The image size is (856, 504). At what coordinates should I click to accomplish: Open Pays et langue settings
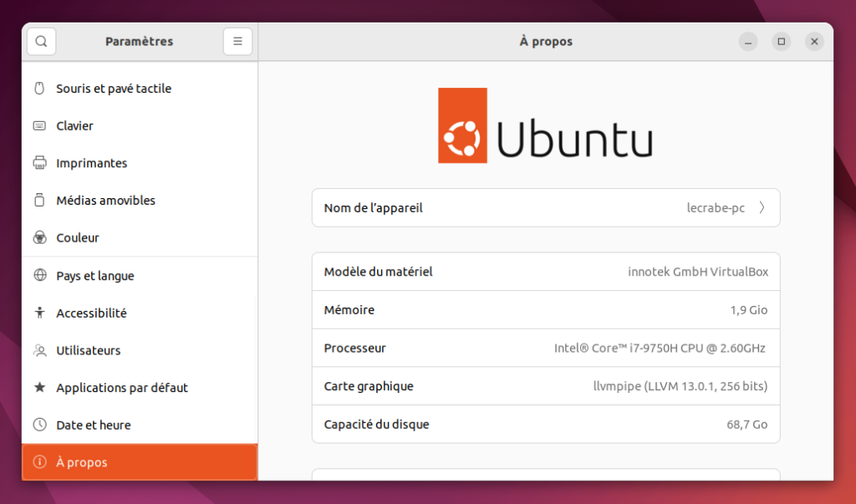[x=140, y=275]
